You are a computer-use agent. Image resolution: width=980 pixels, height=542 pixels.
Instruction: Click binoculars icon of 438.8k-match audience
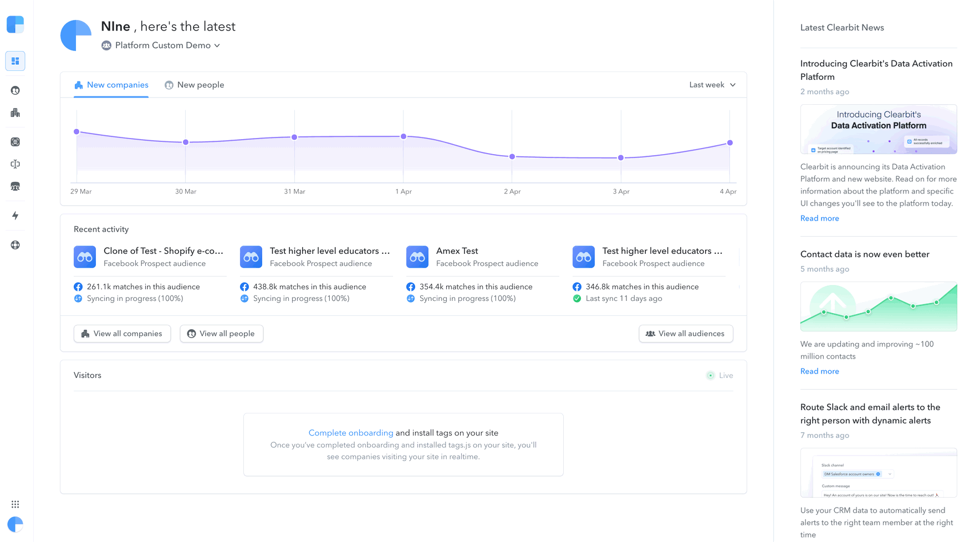251,257
